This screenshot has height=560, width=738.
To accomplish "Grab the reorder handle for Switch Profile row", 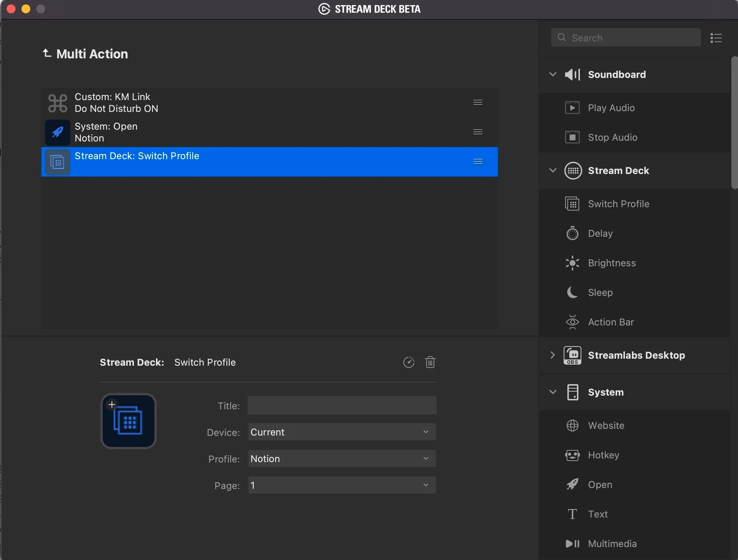I will (x=478, y=161).
